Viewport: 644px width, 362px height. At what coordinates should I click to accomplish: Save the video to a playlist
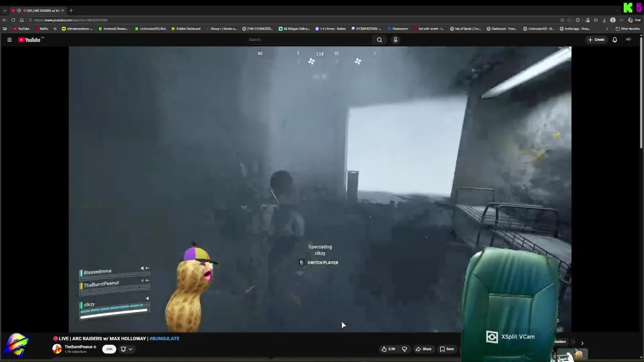point(447,349)
